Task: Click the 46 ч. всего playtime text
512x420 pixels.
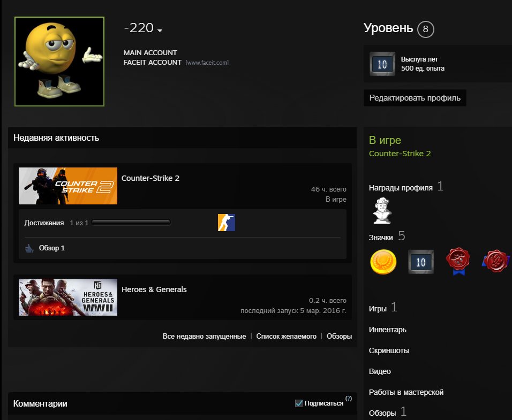Action: [328, 189]
